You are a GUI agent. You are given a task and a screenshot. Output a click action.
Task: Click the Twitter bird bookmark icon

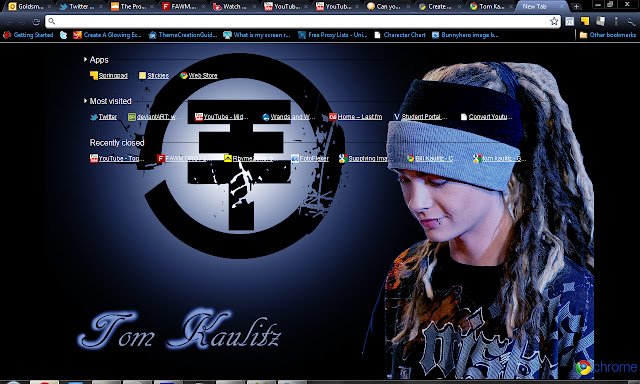(x=63, y=35)
